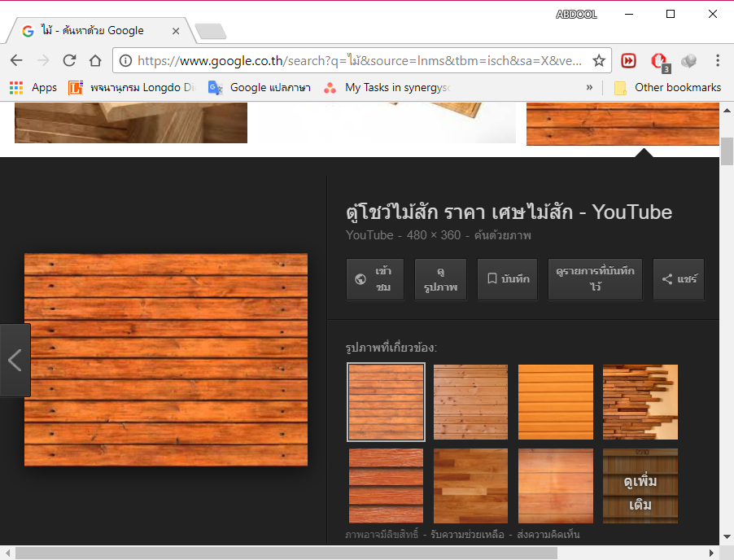Switch to the Google search tab
The height and width of the screenshot is (560, 734).
point(98,31)
